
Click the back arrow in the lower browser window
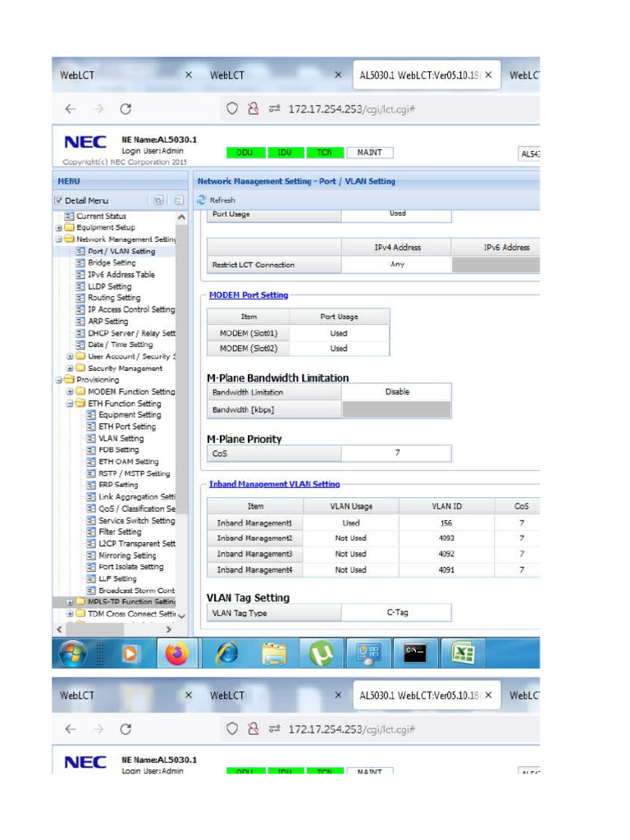pos(71,729)
